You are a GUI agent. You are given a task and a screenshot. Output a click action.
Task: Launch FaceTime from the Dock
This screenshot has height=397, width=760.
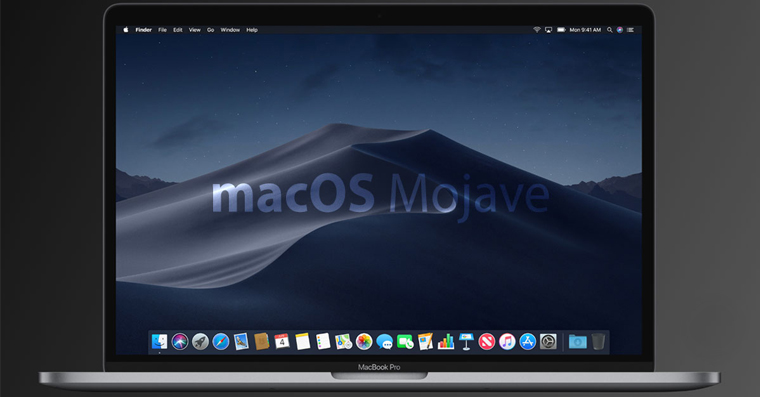point(405,342)
